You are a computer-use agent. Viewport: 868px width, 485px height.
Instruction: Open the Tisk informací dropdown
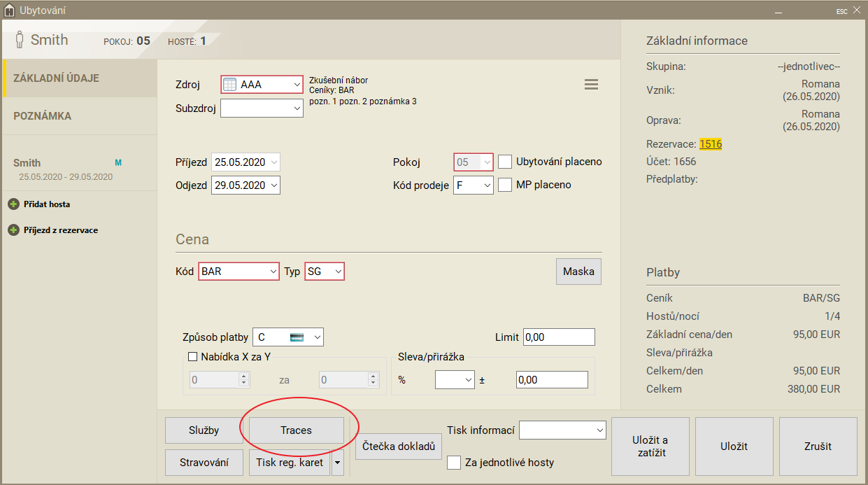(x=562, y=430)
